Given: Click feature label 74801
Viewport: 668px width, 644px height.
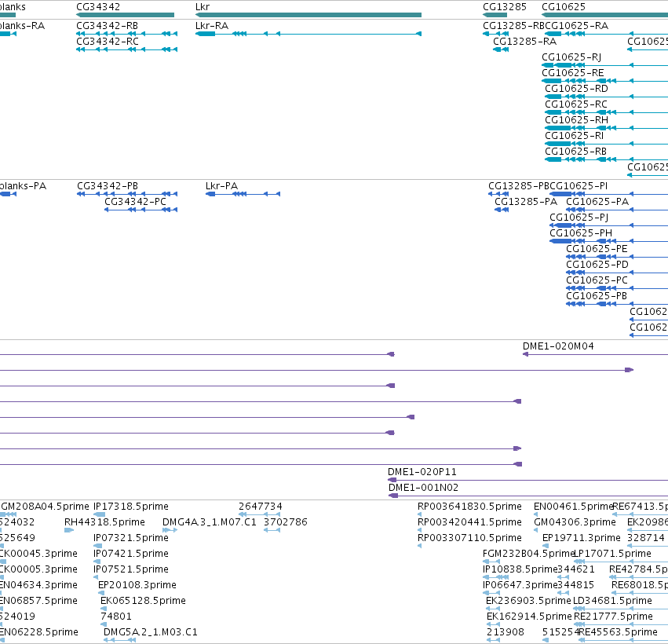Looking at the screenshot, I should point(116,617).
